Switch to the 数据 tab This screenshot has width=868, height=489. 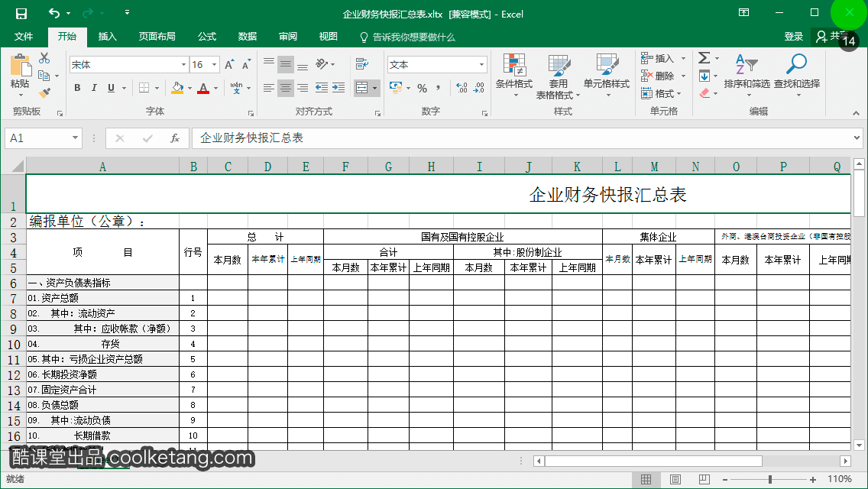248,37
